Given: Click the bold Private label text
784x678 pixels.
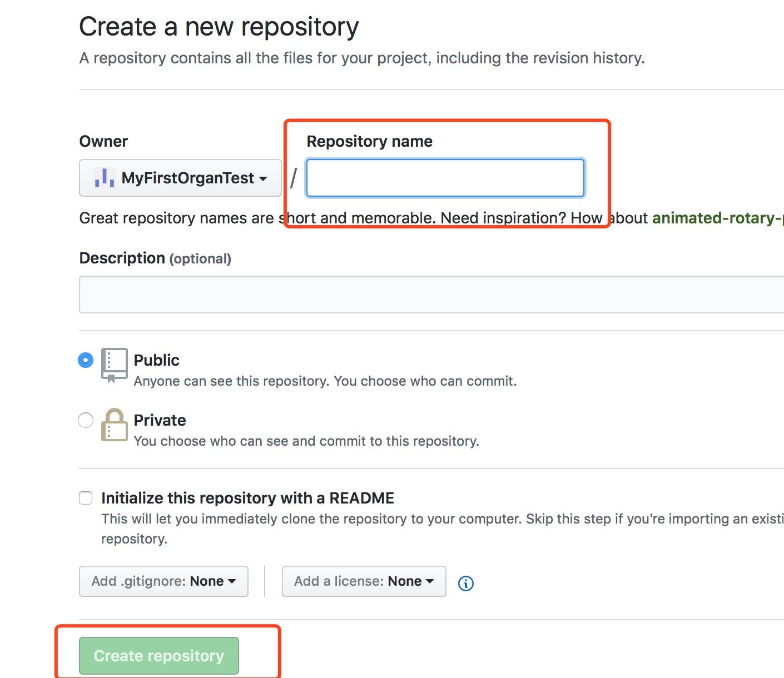Looking at the screenshot, I should 160,420.
